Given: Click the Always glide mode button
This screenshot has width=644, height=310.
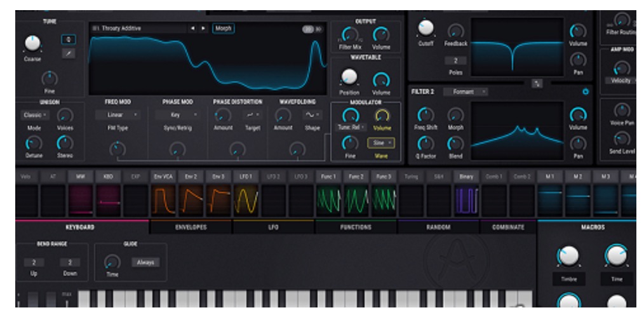Looking at the screenshot, I should click(145, 262).
